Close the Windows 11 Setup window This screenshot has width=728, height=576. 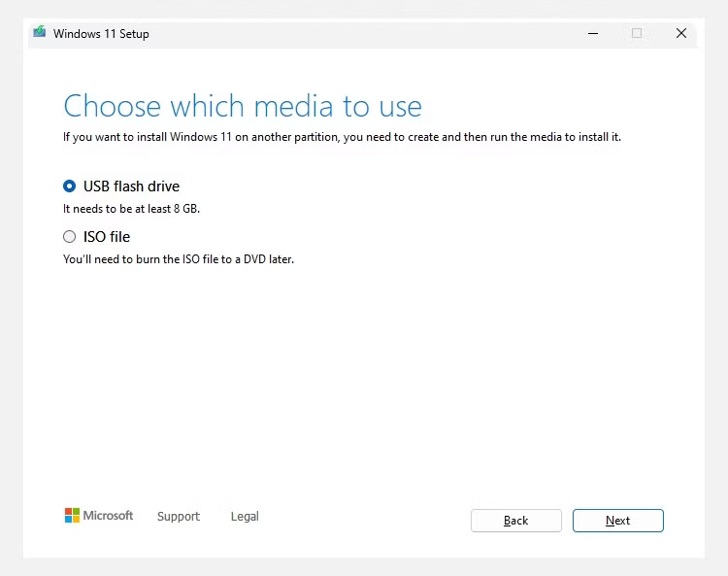pos(681,33)
